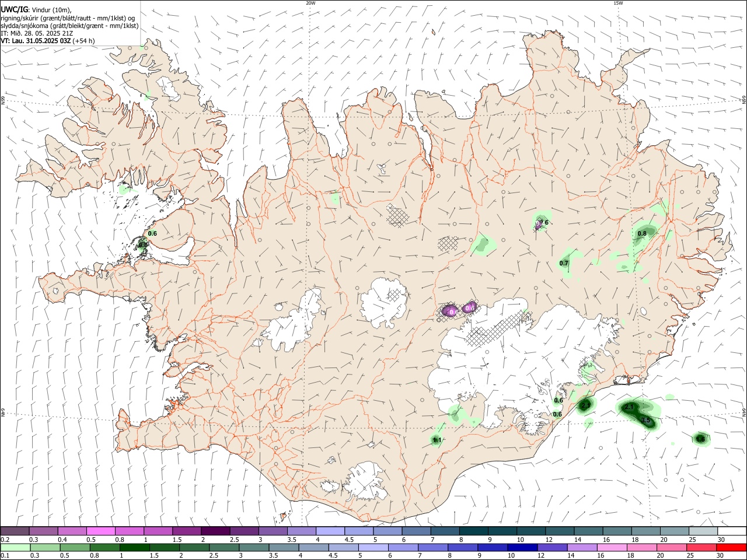Pick the darkest purple 2–2.5 snow swatch

point(215,531)
